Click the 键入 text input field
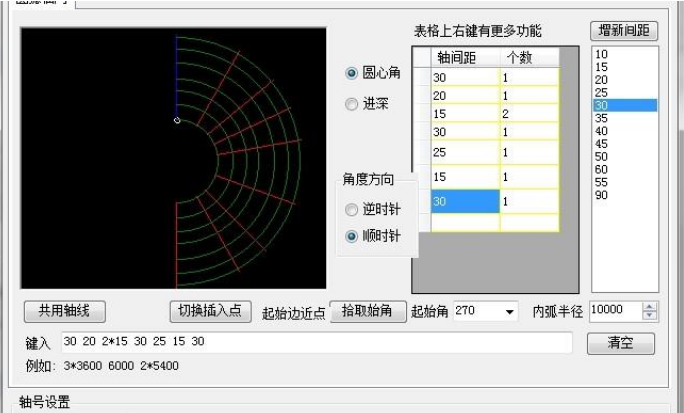This screenshot has width=684, height=413. click(x=317, y=342)
